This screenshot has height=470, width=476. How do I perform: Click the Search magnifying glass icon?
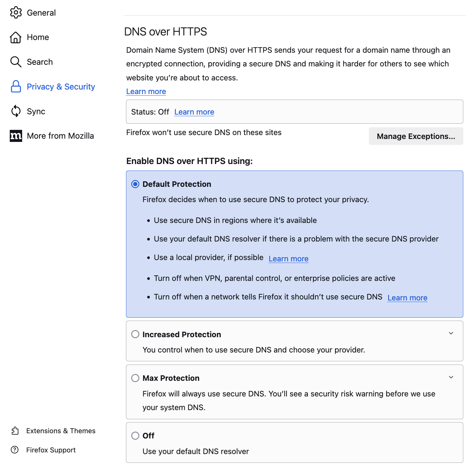[x=16, y=62]
